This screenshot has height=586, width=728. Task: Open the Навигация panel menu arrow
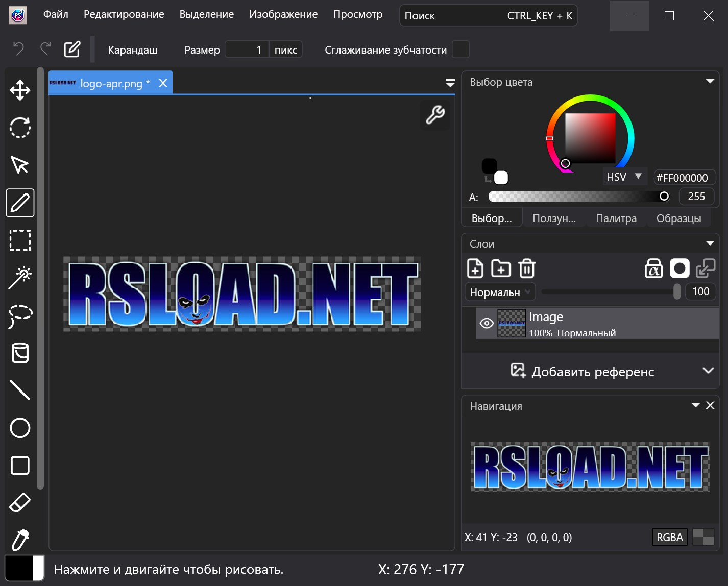pyautogui.click(x=695, y=405)
